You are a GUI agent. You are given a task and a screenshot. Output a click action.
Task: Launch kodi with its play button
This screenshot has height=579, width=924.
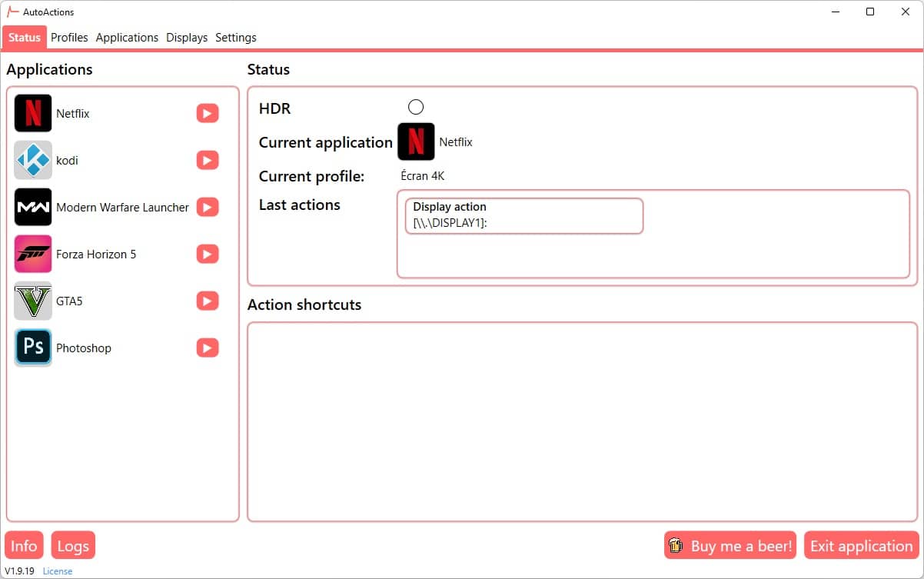point(208,160)
